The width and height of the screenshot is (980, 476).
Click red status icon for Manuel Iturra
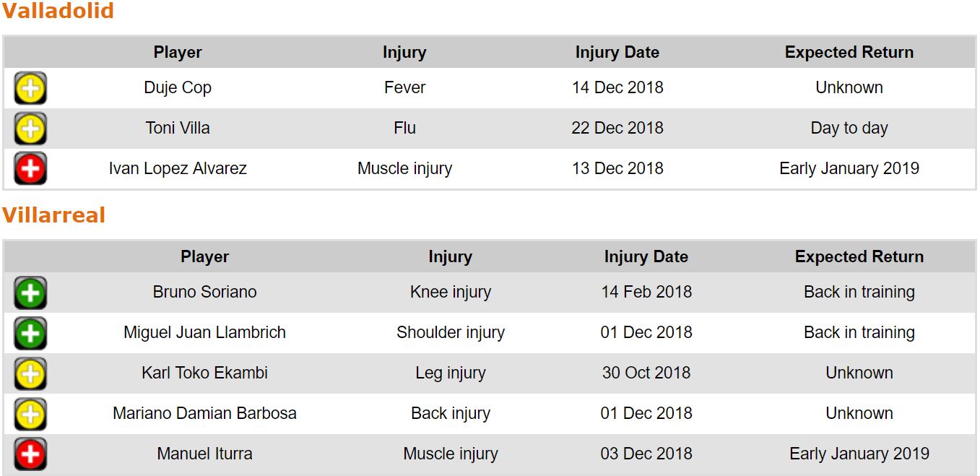coord(30,455)
